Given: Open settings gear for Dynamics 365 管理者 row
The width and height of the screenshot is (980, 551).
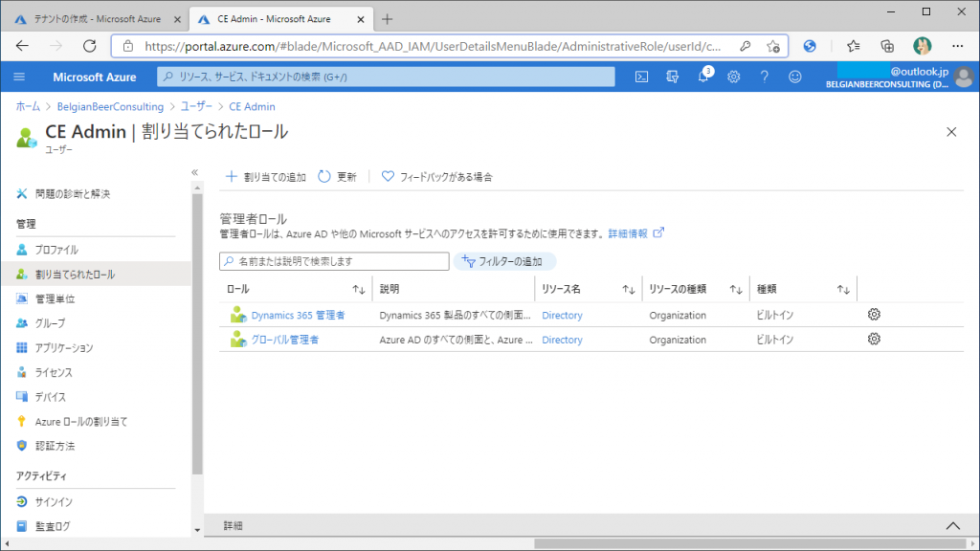Looking at the screenshot, I should (874, 314).
